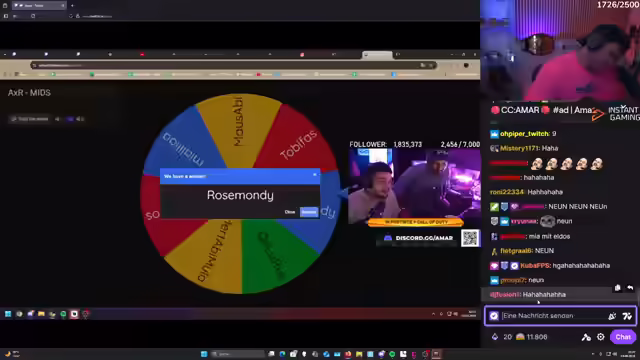Click the DISCORD.GG/AMAR banner
The height and width of the screenshot is (360, 640).
(419, 238)
